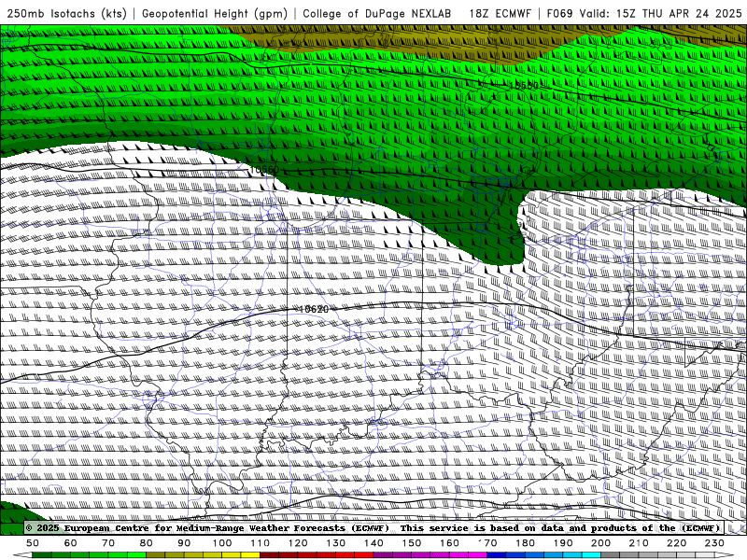Click the '110' color scale label
Screen dimensions: 747x560
[261, 543]
